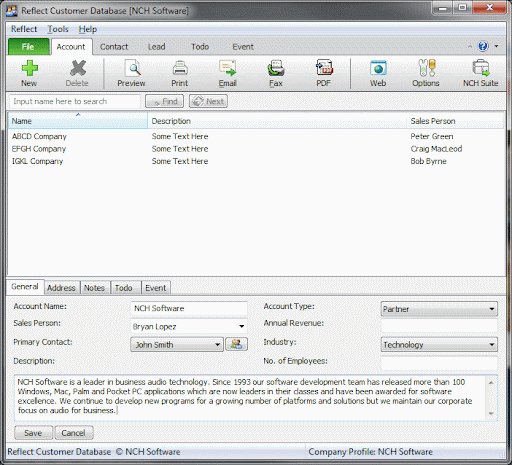Select the Account ribbon tab
Screen dimensions: 512x465
tap(71, 47)
